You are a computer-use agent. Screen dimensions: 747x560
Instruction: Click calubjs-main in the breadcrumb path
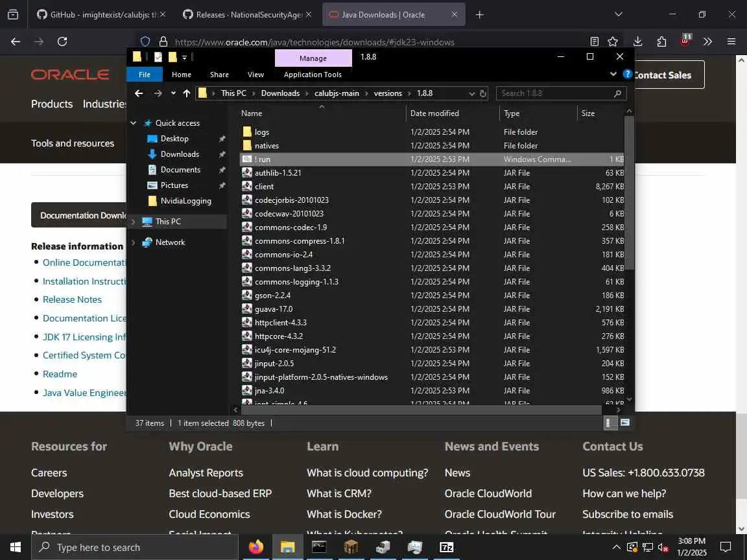click(x=337, y=93)
